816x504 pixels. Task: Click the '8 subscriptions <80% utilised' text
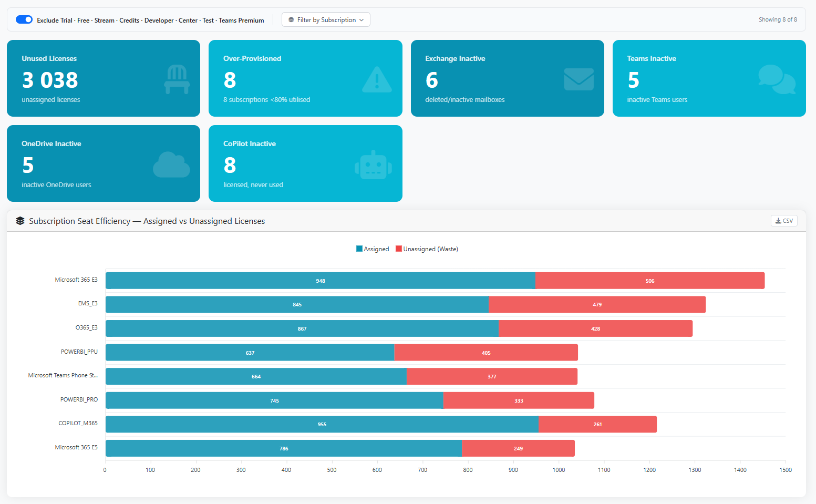[x=267, y=99]
